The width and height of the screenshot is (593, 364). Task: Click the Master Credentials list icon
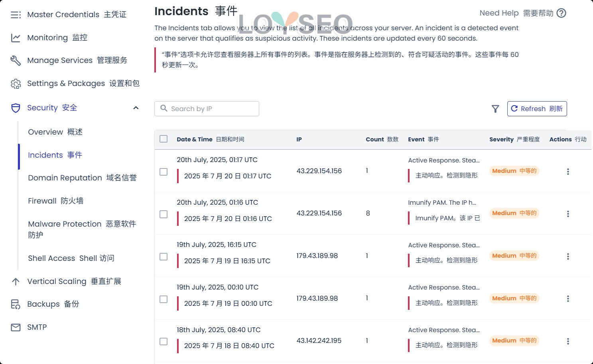click(x=15, y=14)
